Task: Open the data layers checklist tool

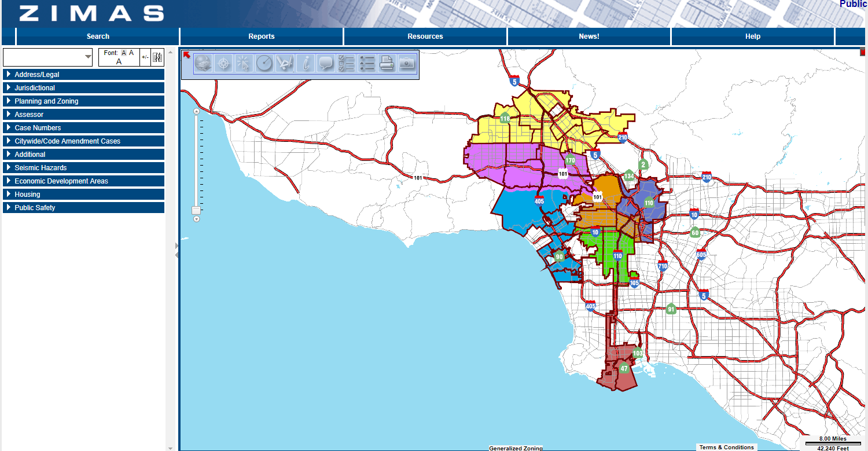Action: [345, 64]
